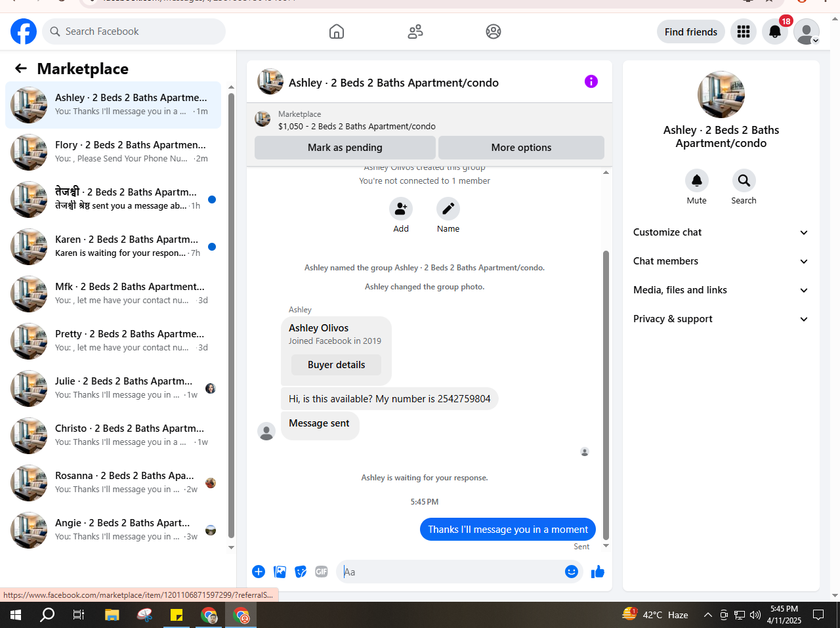Click the Find friends button
The height and width of the screenshot is (628, 840).
pyautogui.click(x=691, y=31)
